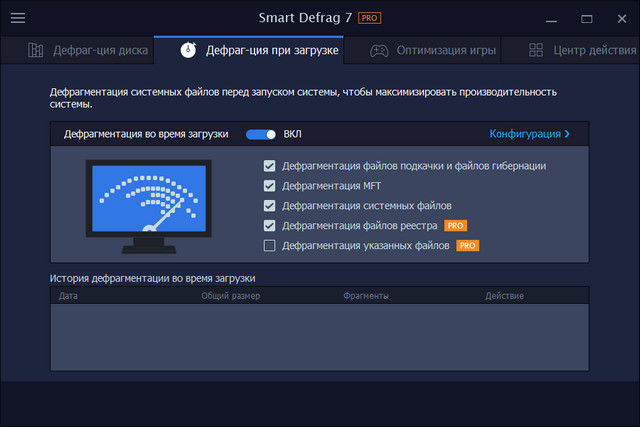This screenshot has width=640, height=427.
Task: Click the PRO badge next to title
Action: 371,18
